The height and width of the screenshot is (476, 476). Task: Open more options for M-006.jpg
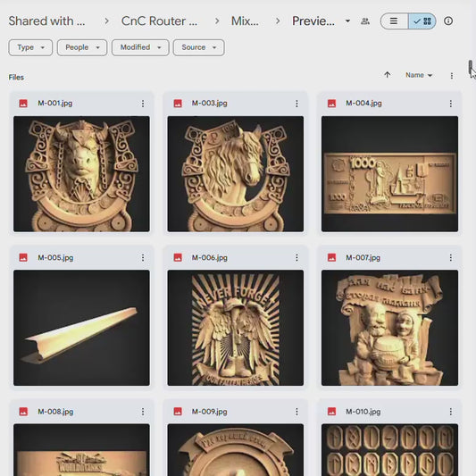(x=296, y=258)
